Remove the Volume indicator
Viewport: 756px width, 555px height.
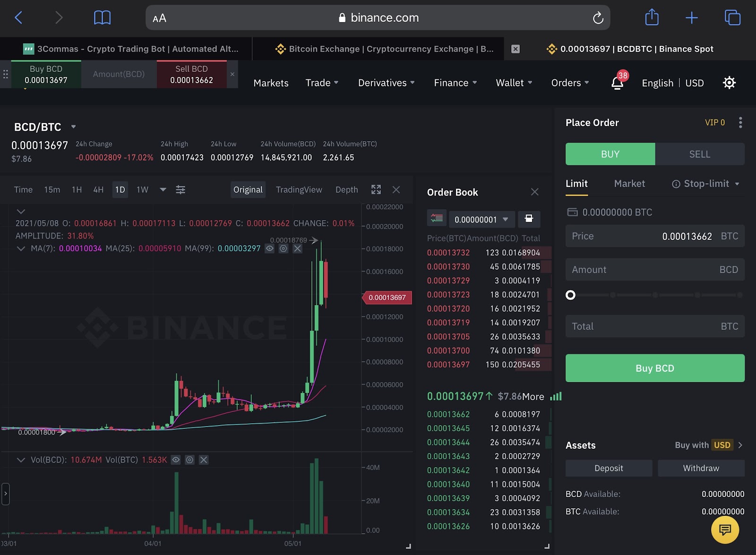coord(204,460)
